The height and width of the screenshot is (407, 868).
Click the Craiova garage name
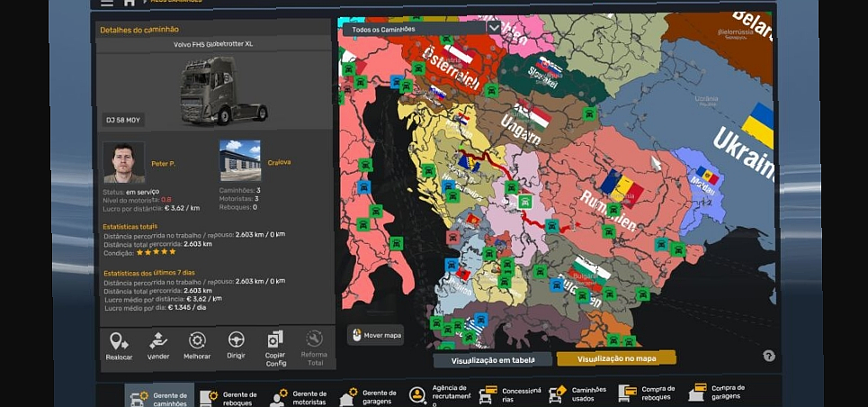point(279,162)
